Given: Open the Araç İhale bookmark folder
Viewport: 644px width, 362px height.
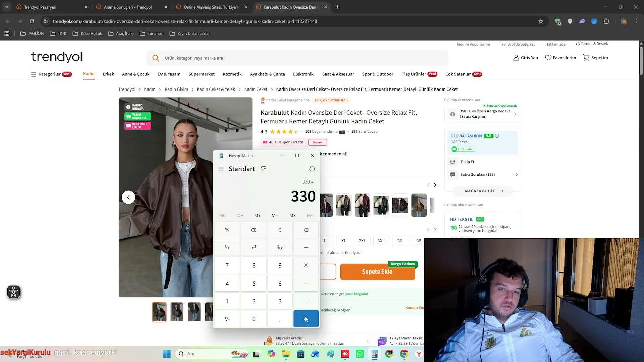Looking at the screenshot, I should [x=121, y=34].
